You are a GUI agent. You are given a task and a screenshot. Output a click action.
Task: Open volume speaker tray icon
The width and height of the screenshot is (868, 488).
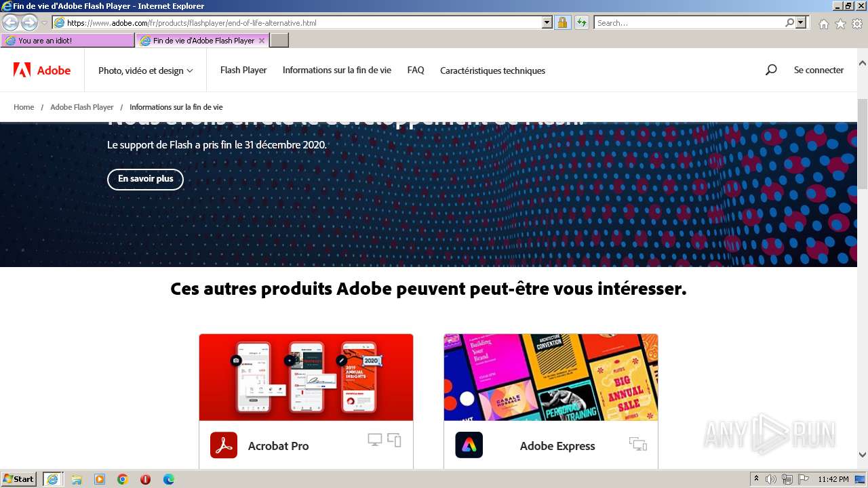point(771,479)
